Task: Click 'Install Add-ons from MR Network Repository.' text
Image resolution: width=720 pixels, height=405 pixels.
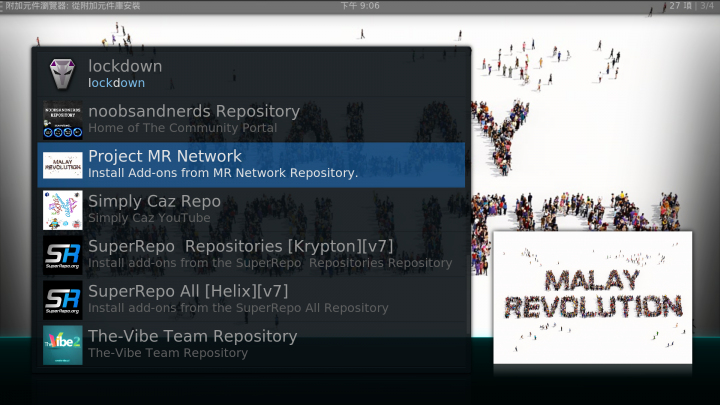Action: [223, 173]
